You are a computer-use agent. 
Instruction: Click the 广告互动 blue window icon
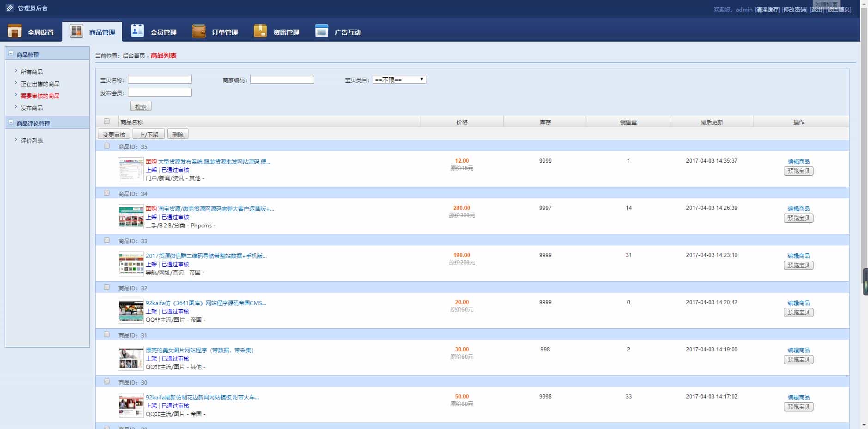(322, 31)
